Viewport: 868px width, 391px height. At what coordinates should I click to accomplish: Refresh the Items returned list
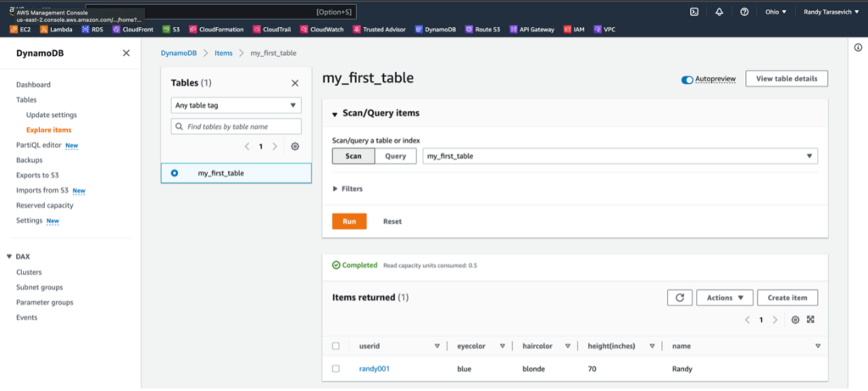[680, 298]
